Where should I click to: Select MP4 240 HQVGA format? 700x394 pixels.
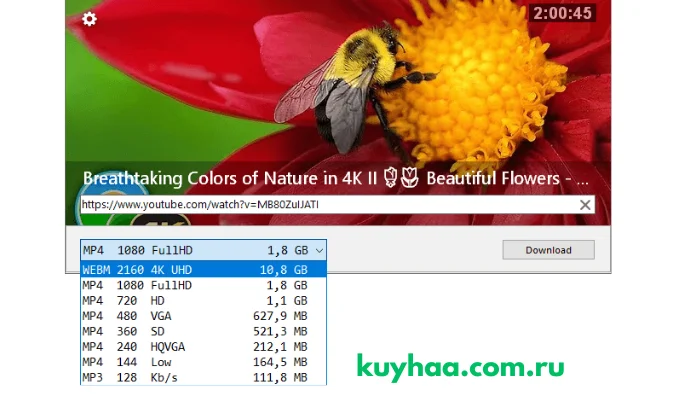(204, 347)
